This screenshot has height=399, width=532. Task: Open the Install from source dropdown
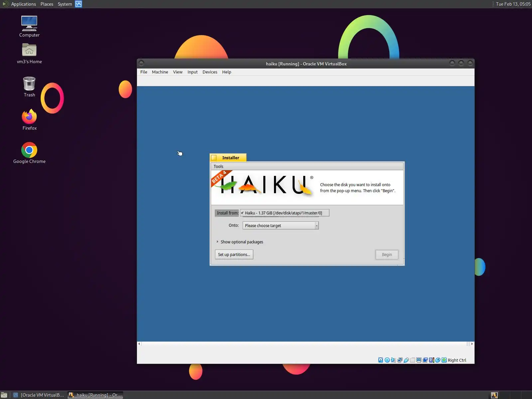pos(285,213)
